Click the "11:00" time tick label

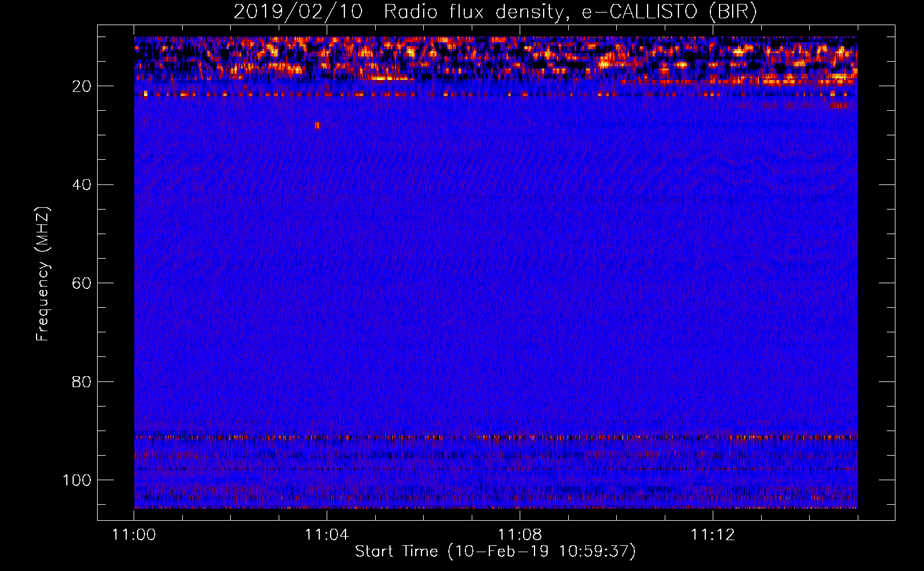(x=134, y=534)
